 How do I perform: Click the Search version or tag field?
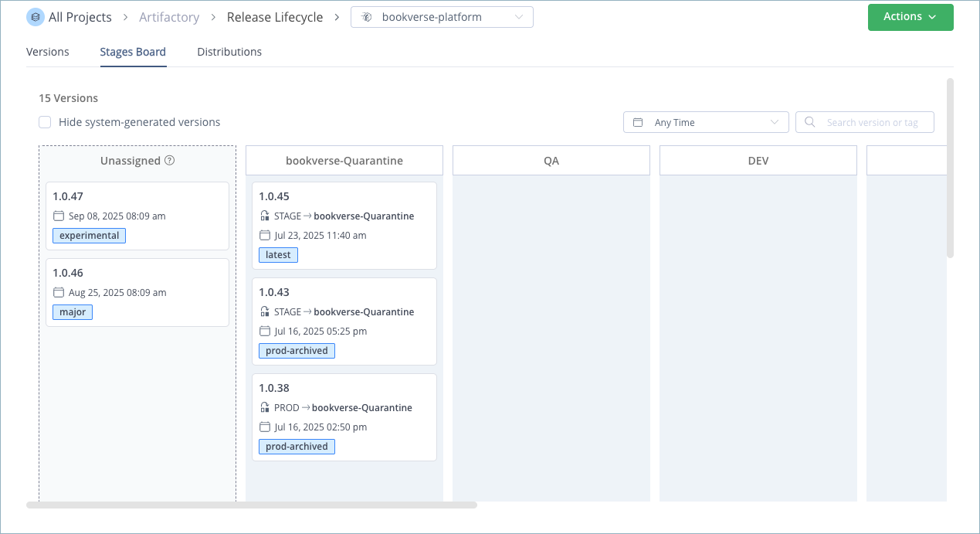pos(865,122)
